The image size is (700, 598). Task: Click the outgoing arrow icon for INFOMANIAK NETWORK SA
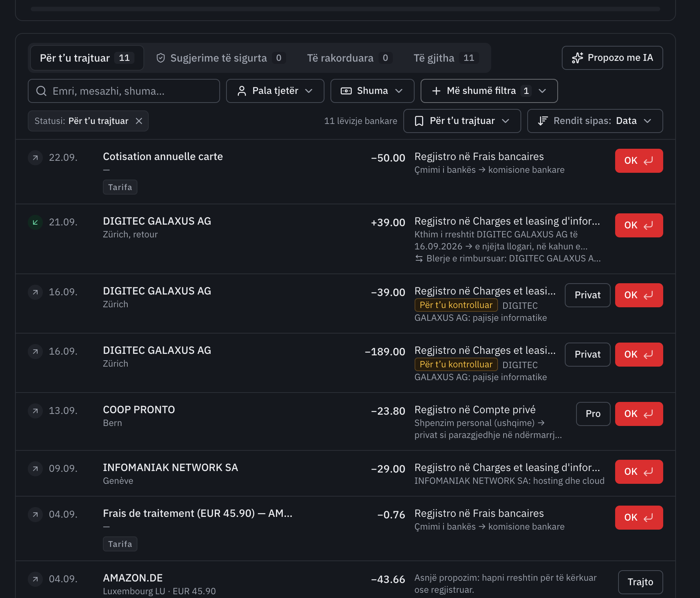point(35,469)
